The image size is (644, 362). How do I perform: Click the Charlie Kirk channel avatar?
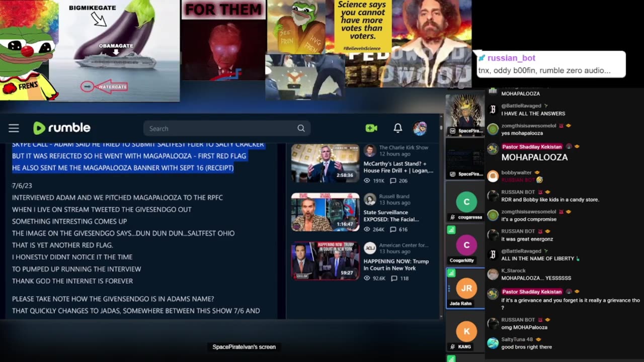(x=370, y=151)
